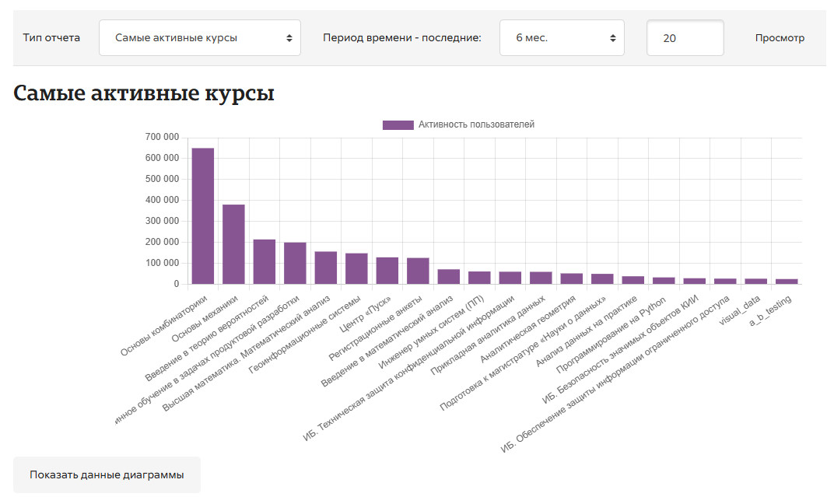Click the number of courses input field
Viewport: 834px width, 504px height.
pos(685,38)
